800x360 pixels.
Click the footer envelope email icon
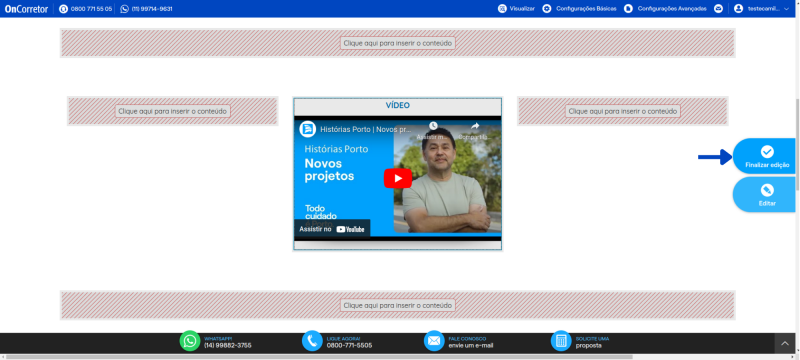434,341
